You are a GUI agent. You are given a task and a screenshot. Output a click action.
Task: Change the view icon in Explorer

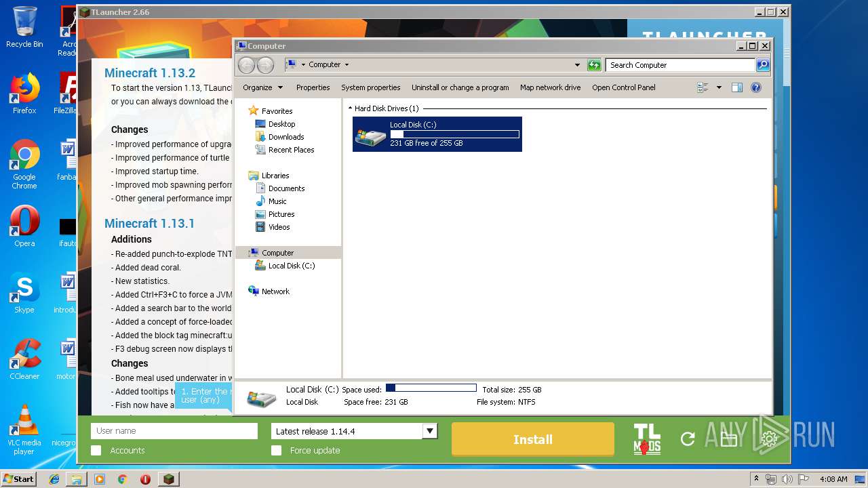[x=703, y=87]
